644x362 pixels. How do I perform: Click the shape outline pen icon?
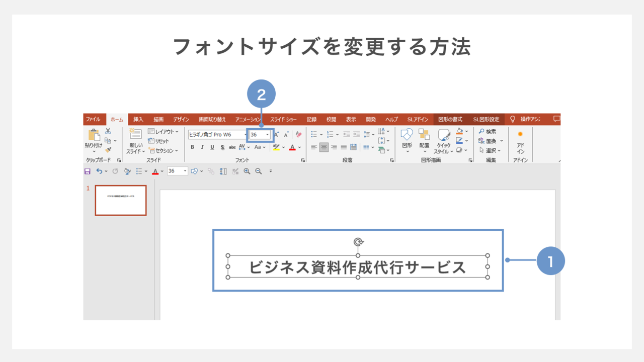[x=459, y=140]
